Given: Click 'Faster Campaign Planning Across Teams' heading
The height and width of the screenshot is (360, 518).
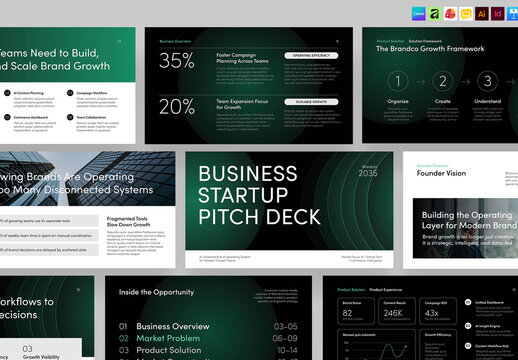Looking at the screenshot, I should (x=242, y=58).
